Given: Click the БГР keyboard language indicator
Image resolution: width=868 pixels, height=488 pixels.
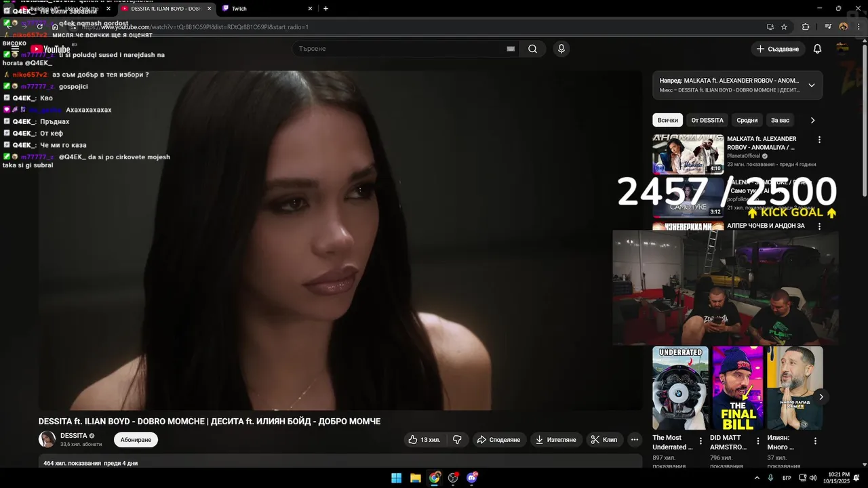Looking at the screenshot, I should pos(787,478).
